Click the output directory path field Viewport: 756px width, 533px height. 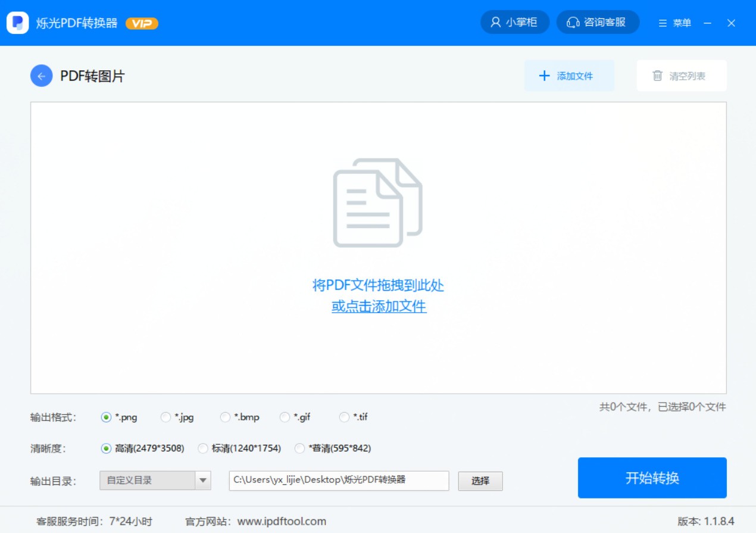[x=339, y=481]
